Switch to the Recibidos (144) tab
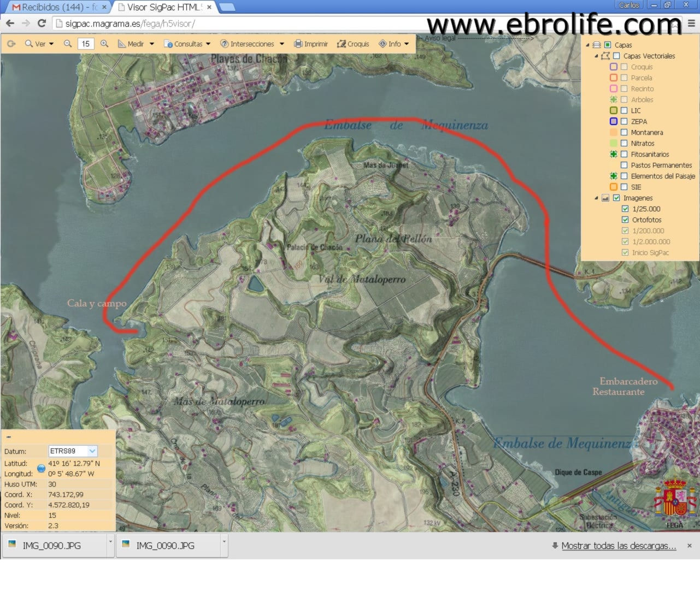The image size is (700, 591). (58, 7)
